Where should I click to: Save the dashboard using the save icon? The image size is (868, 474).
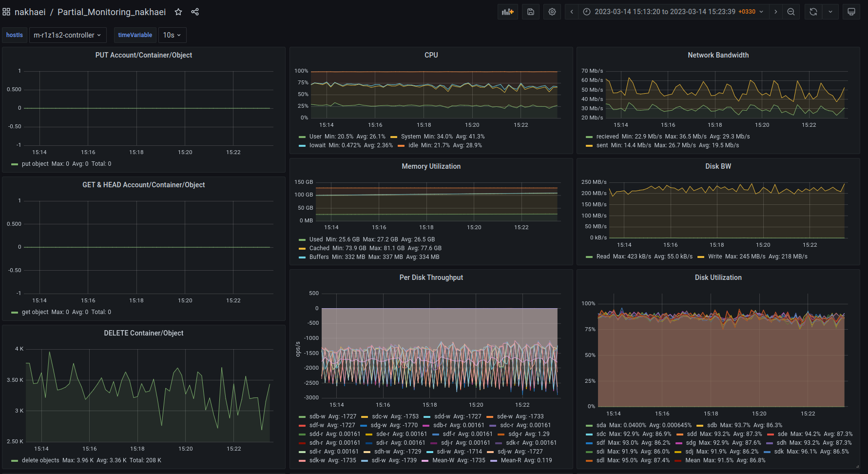click(x=531, y=12)
